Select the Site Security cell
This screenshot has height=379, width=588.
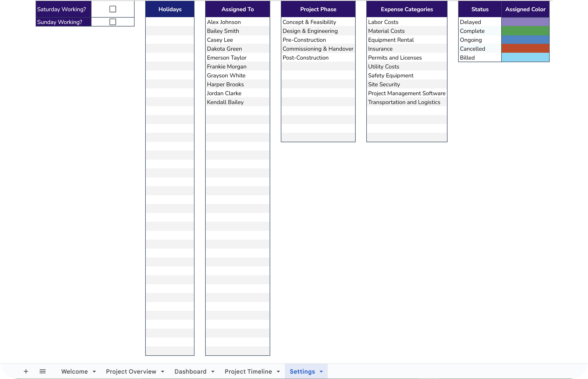tap(407, 84)
